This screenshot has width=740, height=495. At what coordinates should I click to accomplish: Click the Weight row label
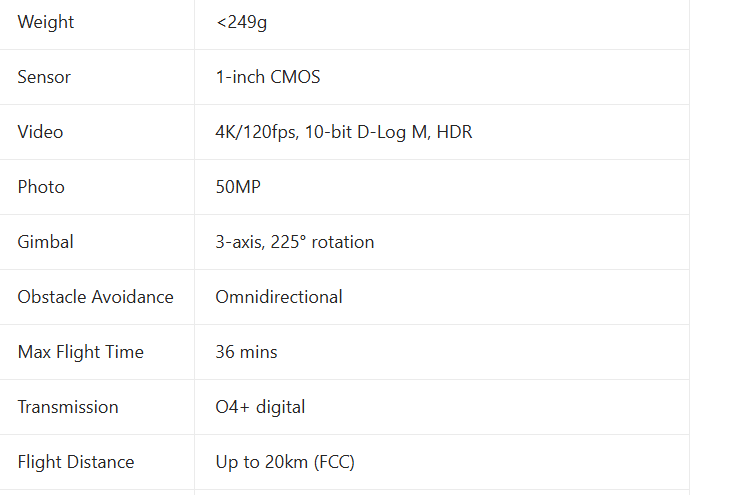[x=46, y=22]
